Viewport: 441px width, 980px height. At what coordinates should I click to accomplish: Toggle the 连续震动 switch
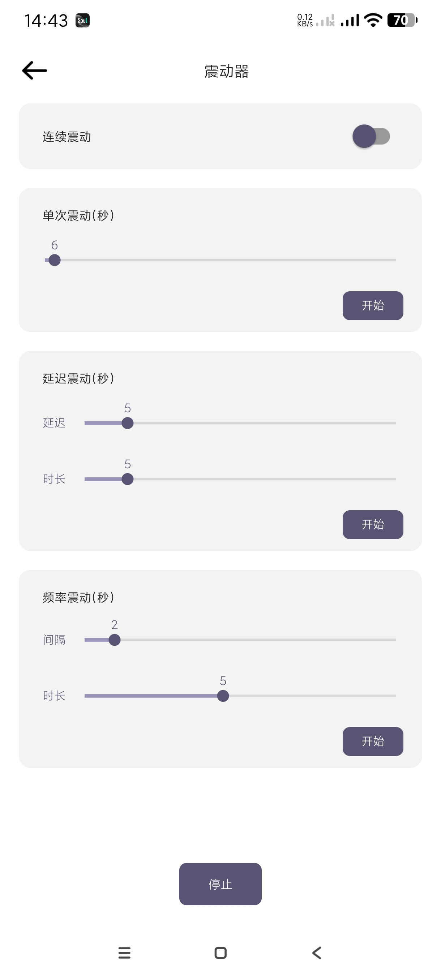371,136
